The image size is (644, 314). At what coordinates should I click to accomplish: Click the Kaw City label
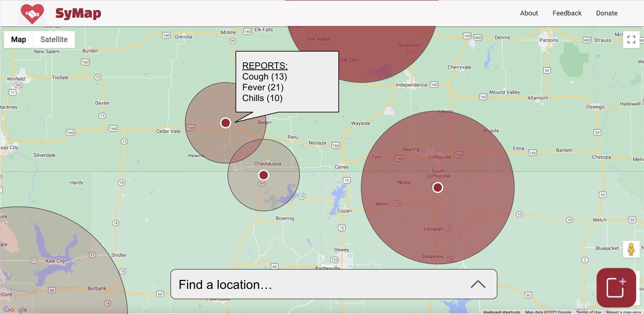55,261
